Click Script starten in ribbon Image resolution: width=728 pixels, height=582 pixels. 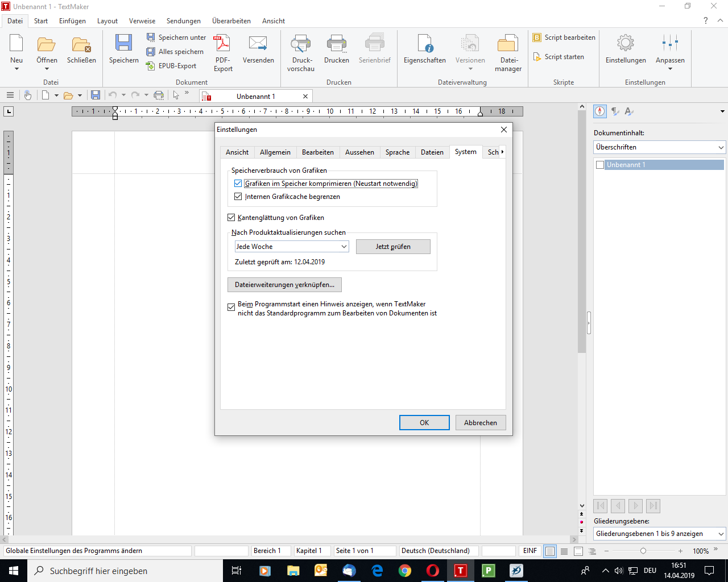pos(558,56)
